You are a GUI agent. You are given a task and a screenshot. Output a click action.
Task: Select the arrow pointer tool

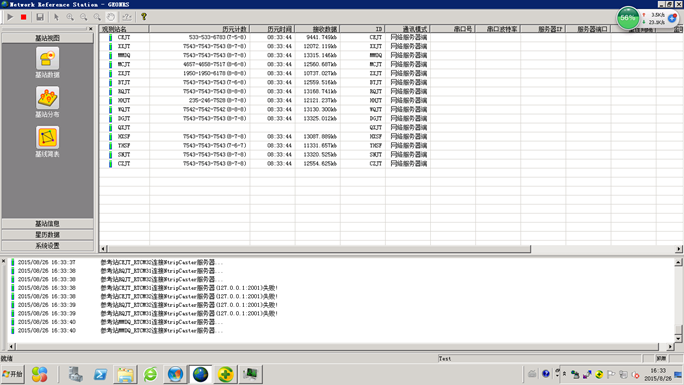[56, 17]
